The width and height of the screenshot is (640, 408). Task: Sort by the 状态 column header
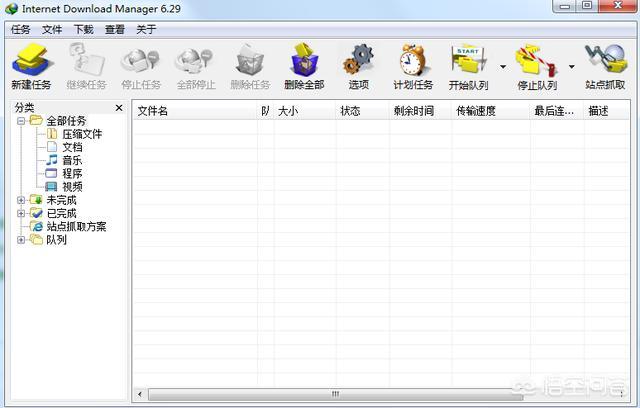[363, 111]
